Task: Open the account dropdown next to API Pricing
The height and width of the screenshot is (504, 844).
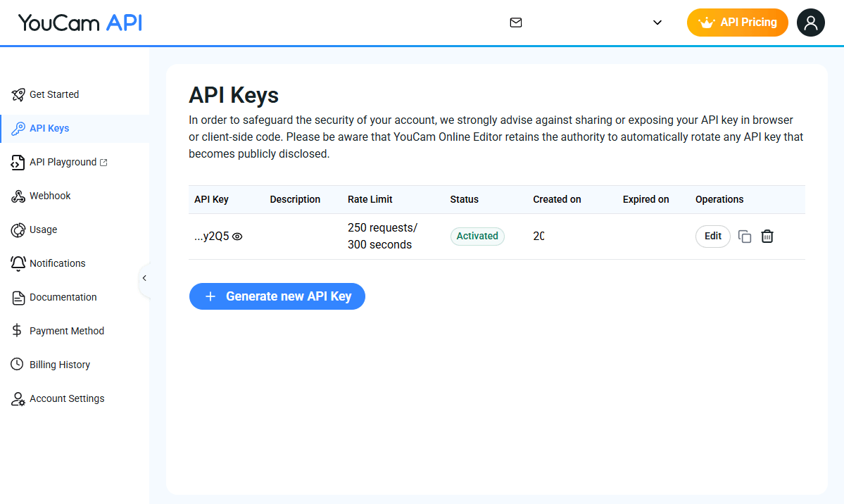Action: point(657,23)
